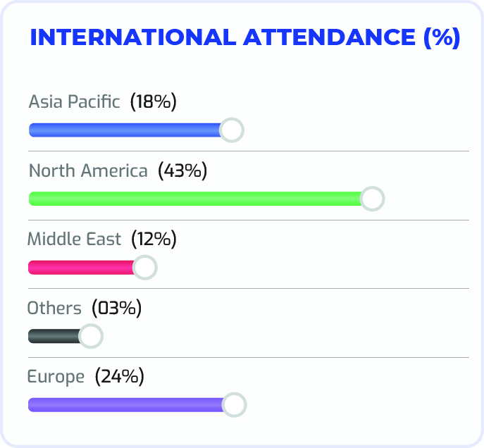Click the (24%) value text
Screen dimensions: 484x448
pyautogui.click(x=120, y=376)
